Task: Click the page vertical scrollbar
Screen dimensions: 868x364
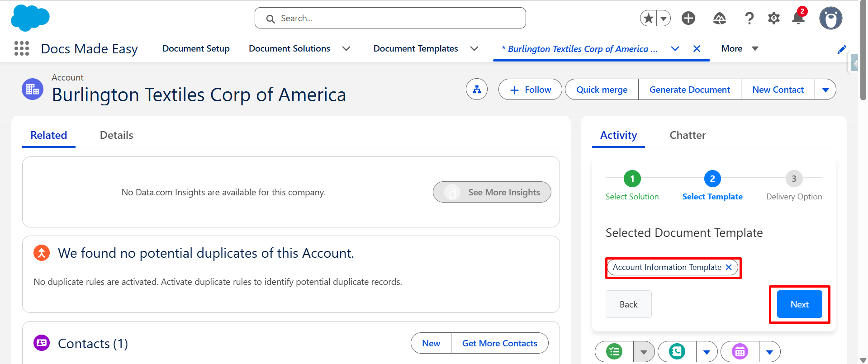Action: [863, 51]
